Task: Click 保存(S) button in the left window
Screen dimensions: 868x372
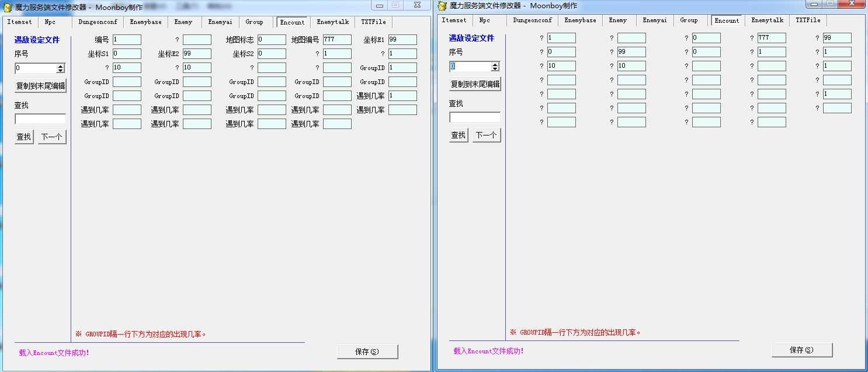Action: [x=367, y=352]
